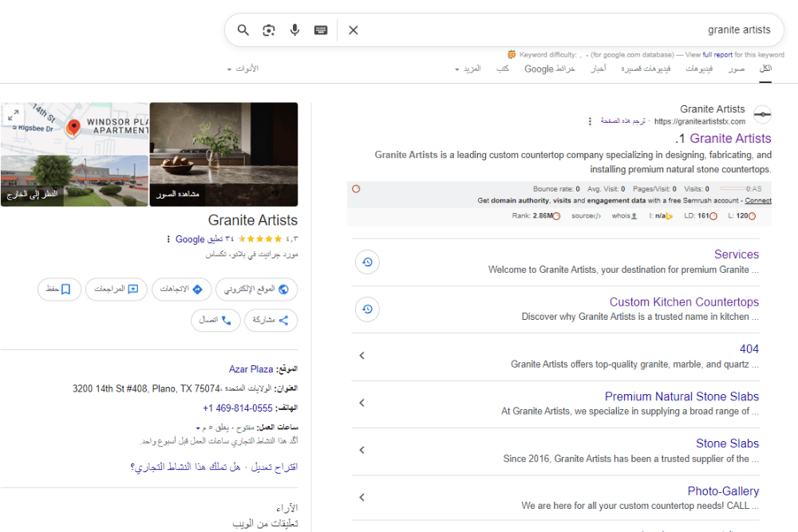Click the address '3200 14th St #408, Plano'
Viewport: 798px width, 532px height.
point(147,389)
